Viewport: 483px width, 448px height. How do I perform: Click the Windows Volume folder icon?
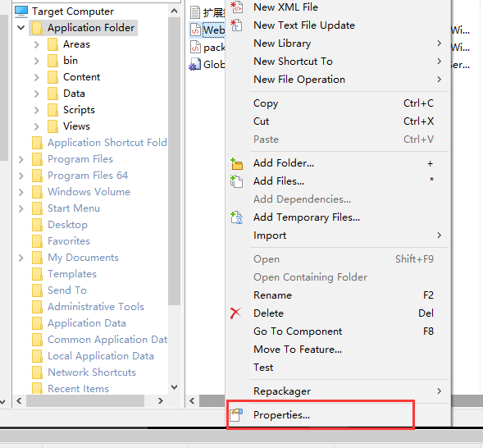[x=38, y=192]
